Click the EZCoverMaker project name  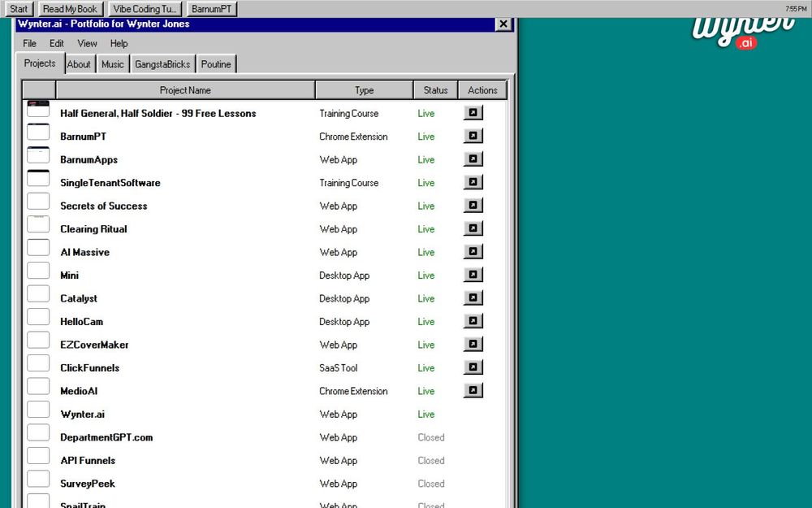click(94, 345)
